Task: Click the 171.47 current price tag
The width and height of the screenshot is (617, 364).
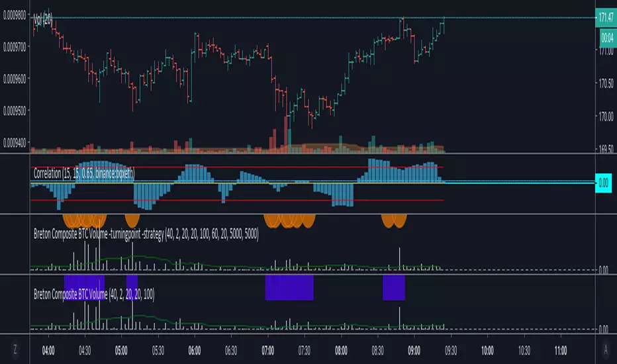Action: tap(606, 17)
